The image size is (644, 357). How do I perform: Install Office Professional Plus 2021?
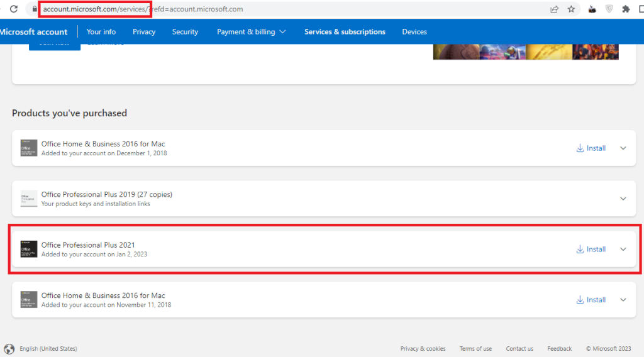tap(591, 250)
